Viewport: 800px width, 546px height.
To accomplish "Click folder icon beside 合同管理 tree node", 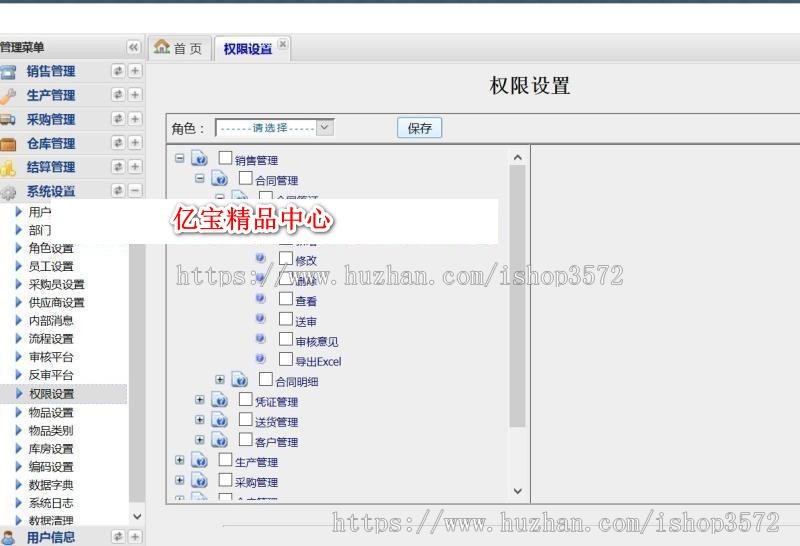I will coord(219,179).
